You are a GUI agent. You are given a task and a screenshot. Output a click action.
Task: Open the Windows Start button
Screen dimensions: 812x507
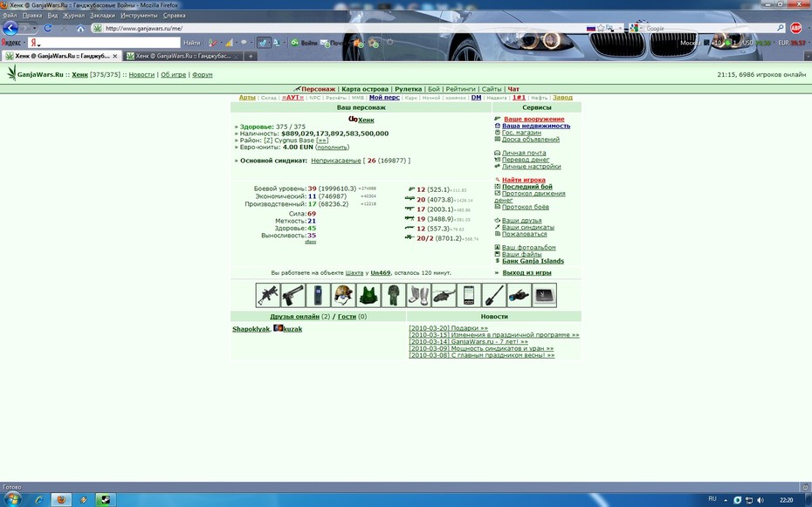(x=12, y=500)
